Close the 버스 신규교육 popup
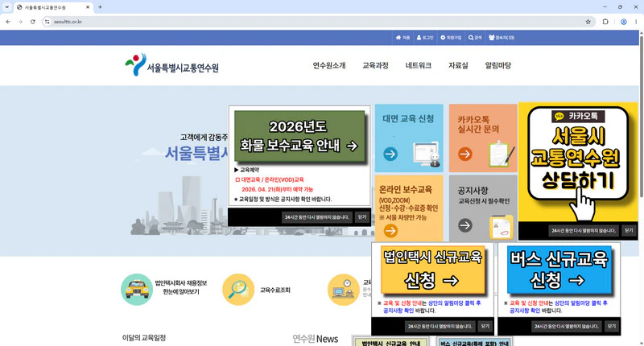This screenshot has width=644, height=346. coord(612,327)
